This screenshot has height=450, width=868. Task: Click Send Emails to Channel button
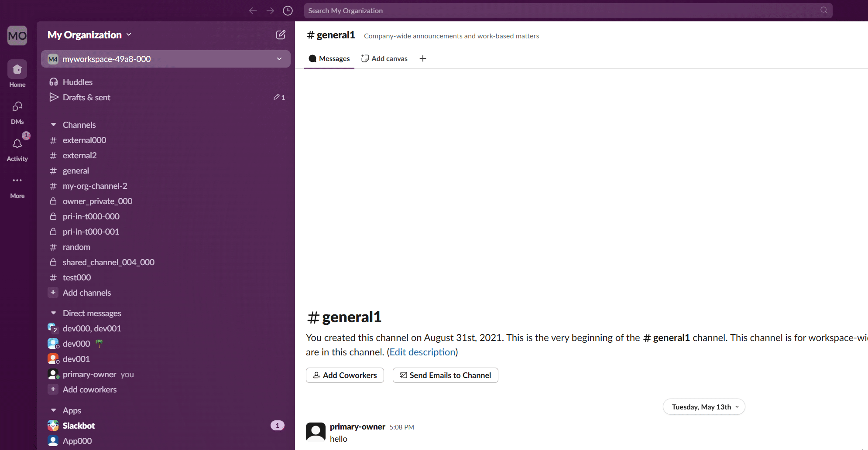pyautogui.click(x=445, y=375)
